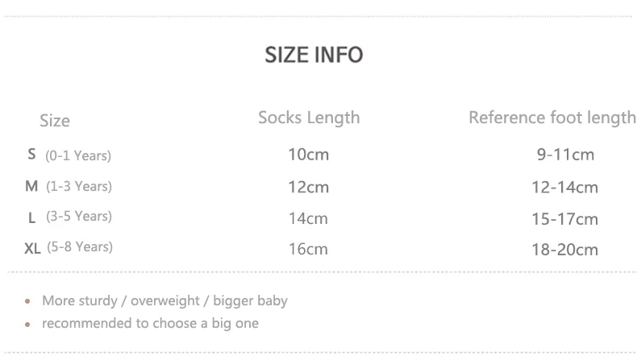Image resolution: width=637 pixels, height=364 pixels.
Task: Click the 12-14cm foot length value
Action: click(x=564, y=188)
